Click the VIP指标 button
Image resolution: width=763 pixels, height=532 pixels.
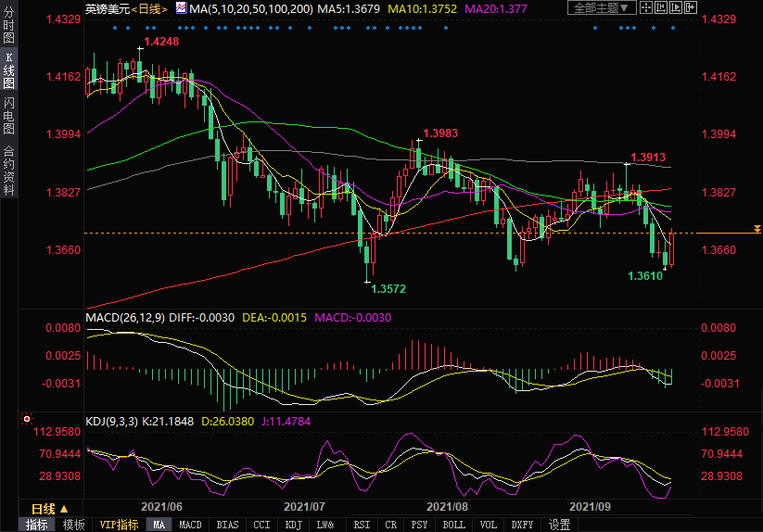[120, 525]
